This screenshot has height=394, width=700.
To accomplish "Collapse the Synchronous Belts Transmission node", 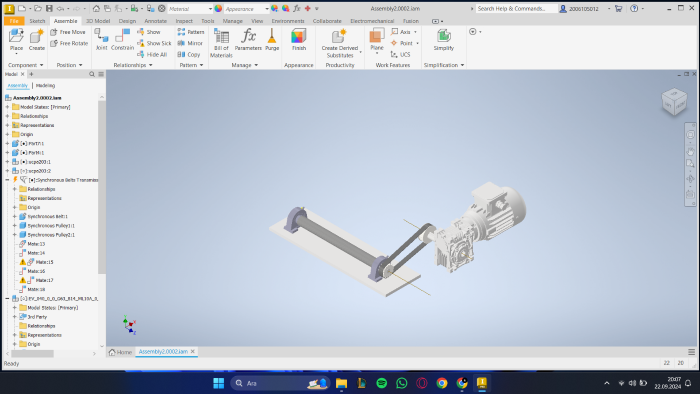I will coord(7,180).
